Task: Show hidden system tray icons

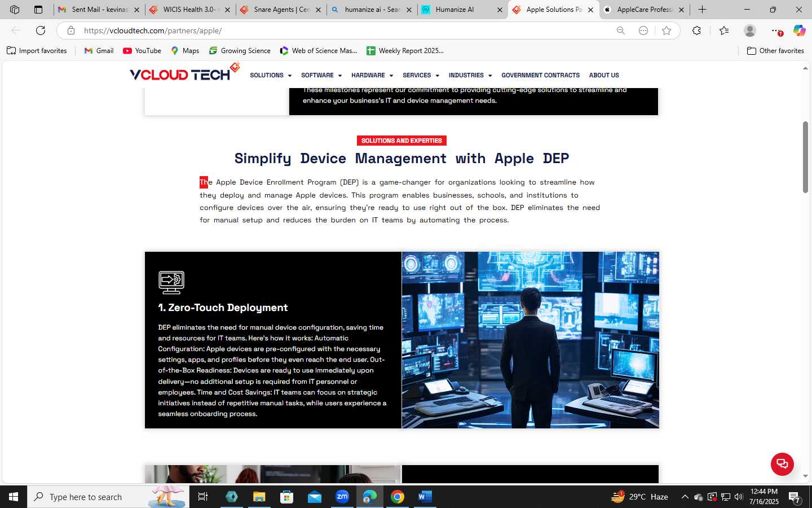Action: (x=685, y=497)
